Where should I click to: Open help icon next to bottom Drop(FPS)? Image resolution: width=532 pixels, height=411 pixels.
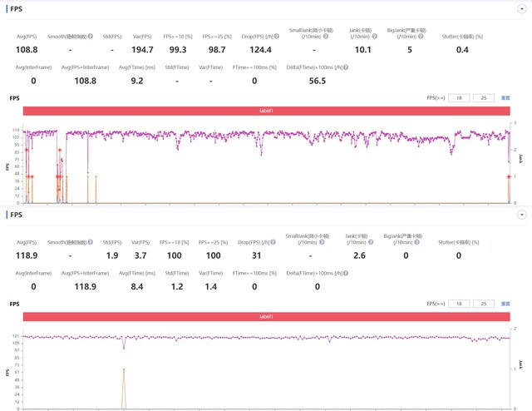(273, 242)
